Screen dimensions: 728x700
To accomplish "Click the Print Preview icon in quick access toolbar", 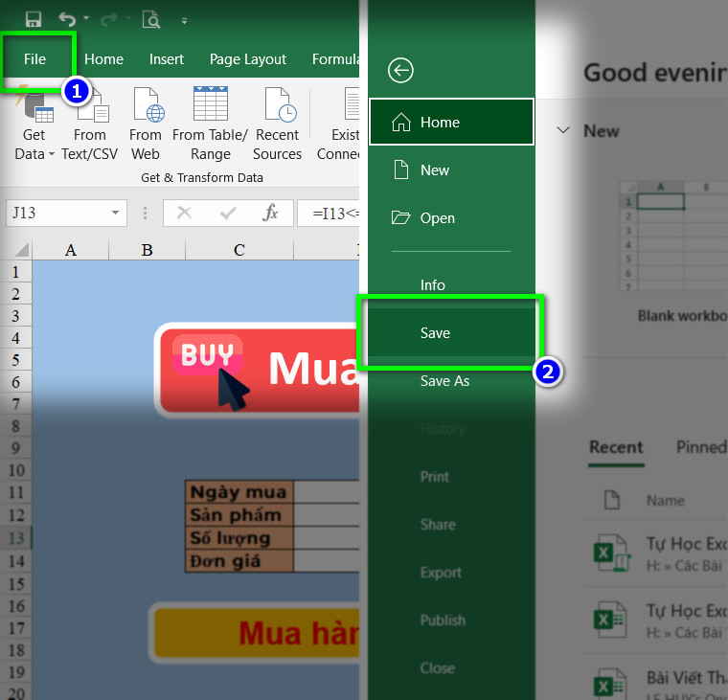I will (x=151, y=20).
